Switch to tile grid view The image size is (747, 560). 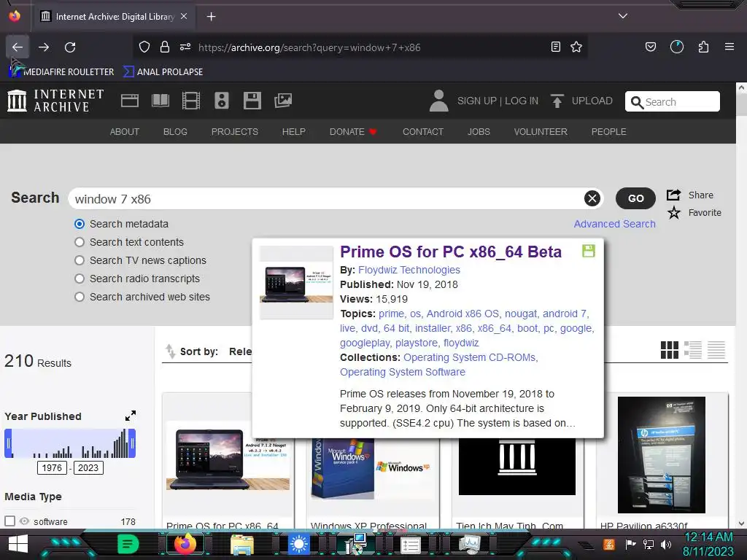pyautogui.click(x=670, y=350)
